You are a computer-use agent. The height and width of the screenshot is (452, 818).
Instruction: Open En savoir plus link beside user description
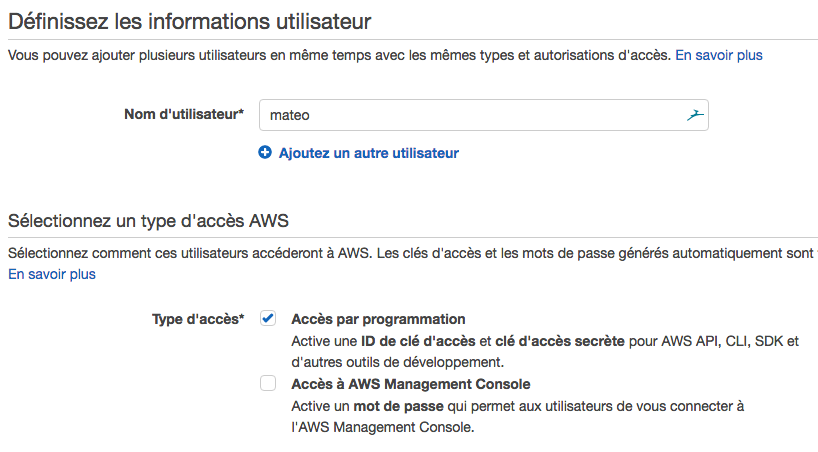[718, 55]
